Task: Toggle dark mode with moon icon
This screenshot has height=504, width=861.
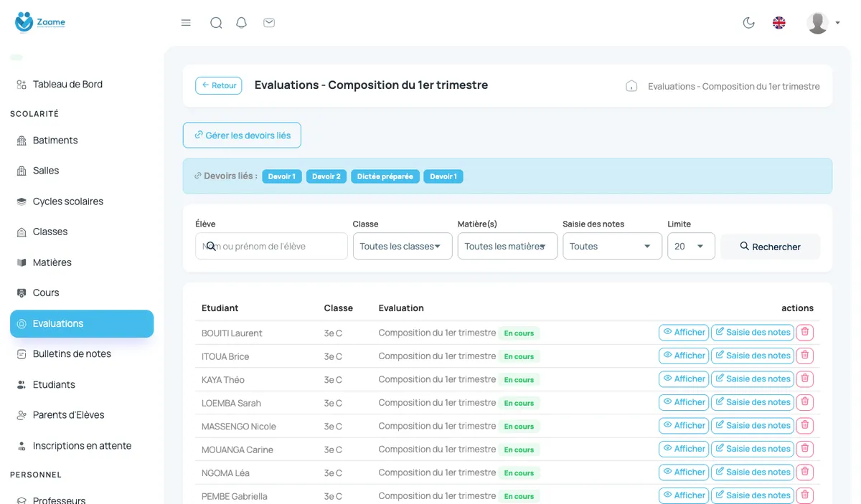Action: [x=748, y=23]
